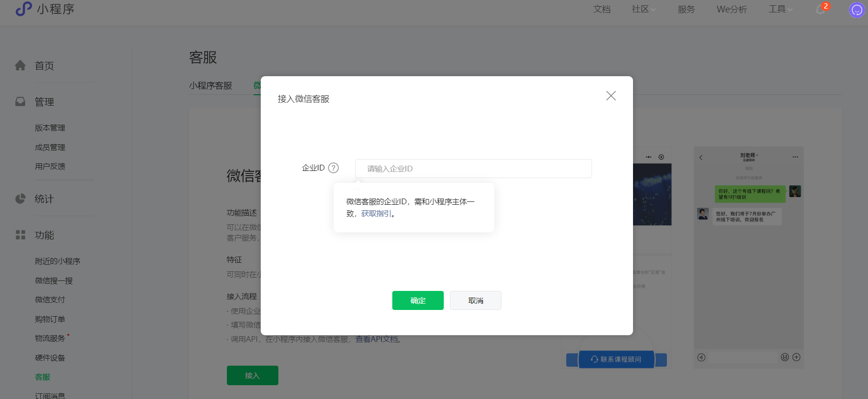Open the 服务 top menu
Viewport: 868px width, 399px height.
coord(686,9)
